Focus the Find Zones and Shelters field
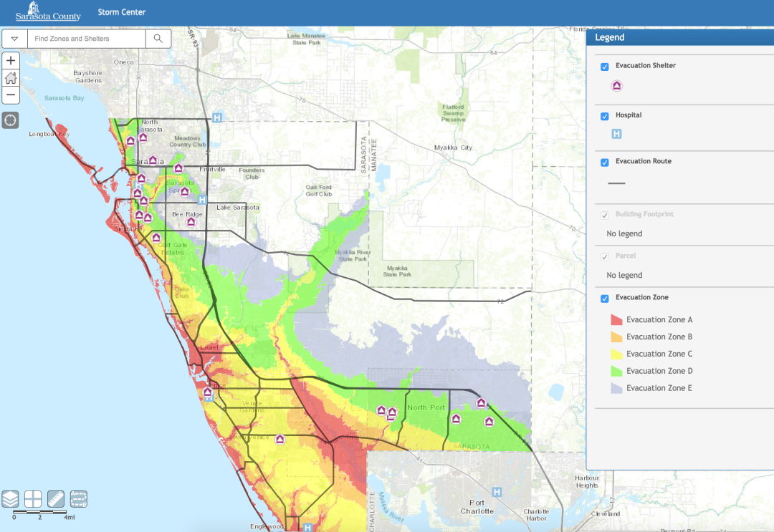774x532 pixels. pos(86,39)
